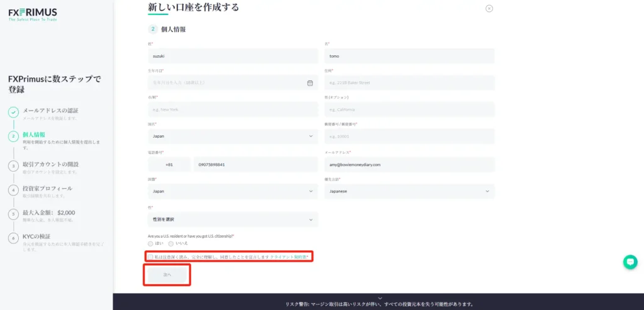Click the street address field with Baker Street placeholder
This screenshot has height=310, width=644.
click(x=409, y=82)
